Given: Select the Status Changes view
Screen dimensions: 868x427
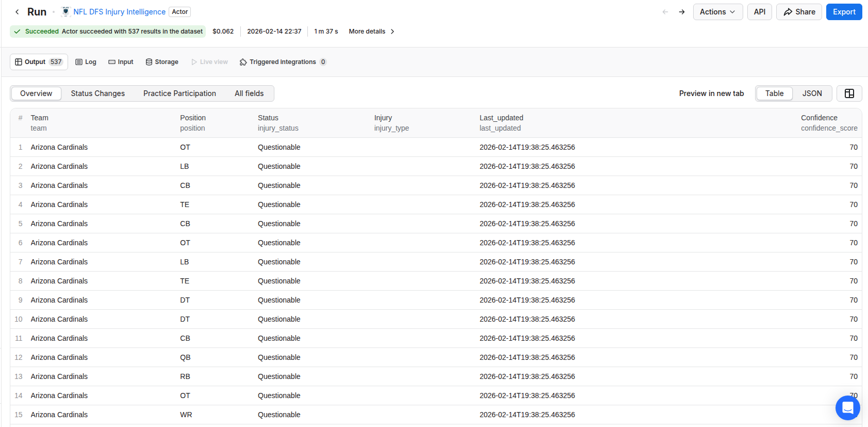Looking at the screenshot, I should [97, 93].
